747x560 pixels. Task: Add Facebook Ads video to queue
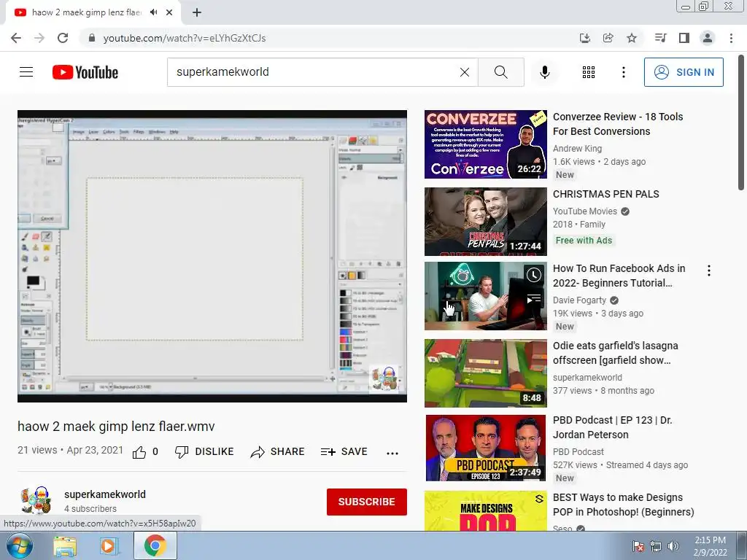click(533, 299)
